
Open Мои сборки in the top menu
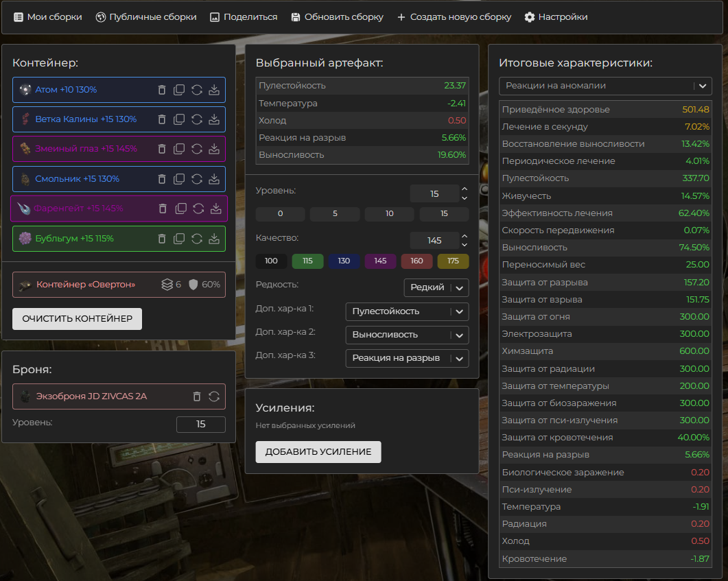click(47, 16)
